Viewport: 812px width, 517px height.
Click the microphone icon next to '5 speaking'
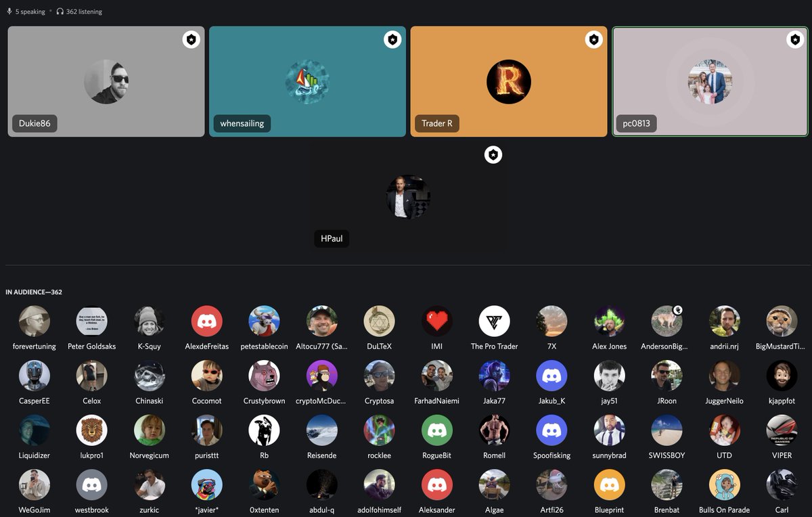(9, 12)
